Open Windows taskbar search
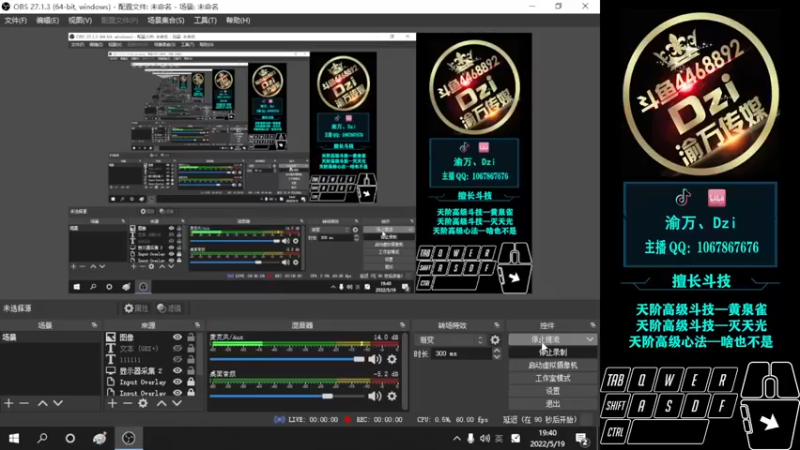 pyautogui.click(x=42, y=438)
